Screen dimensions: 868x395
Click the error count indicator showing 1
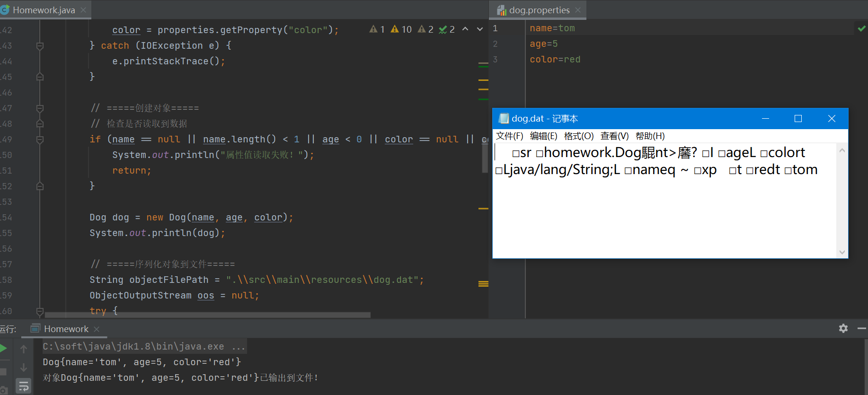coord(377,29)
